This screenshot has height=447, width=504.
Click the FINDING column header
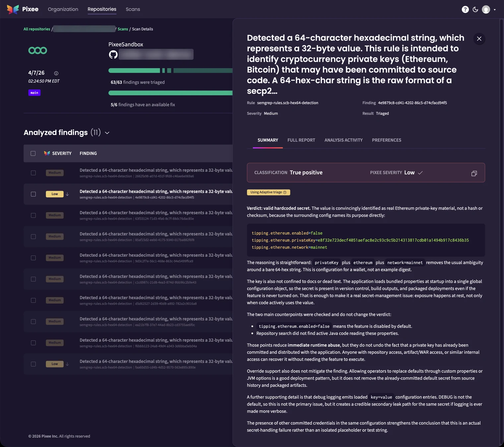(88, 153)
